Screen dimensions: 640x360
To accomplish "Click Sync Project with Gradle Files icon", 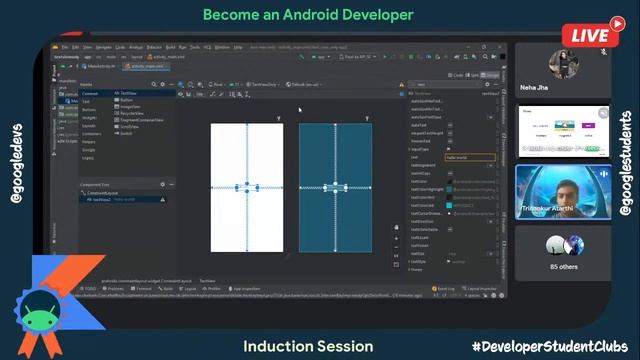I will (x=457, y=57).
